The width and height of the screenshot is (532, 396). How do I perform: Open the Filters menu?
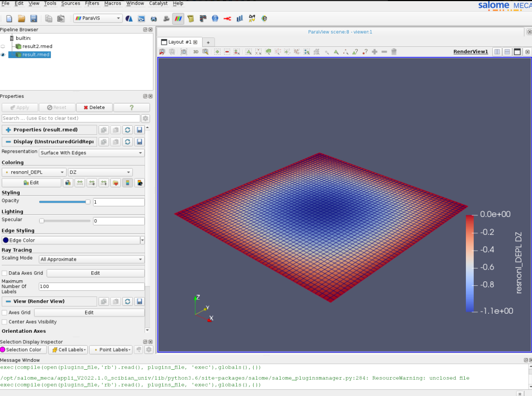point(92,3)
